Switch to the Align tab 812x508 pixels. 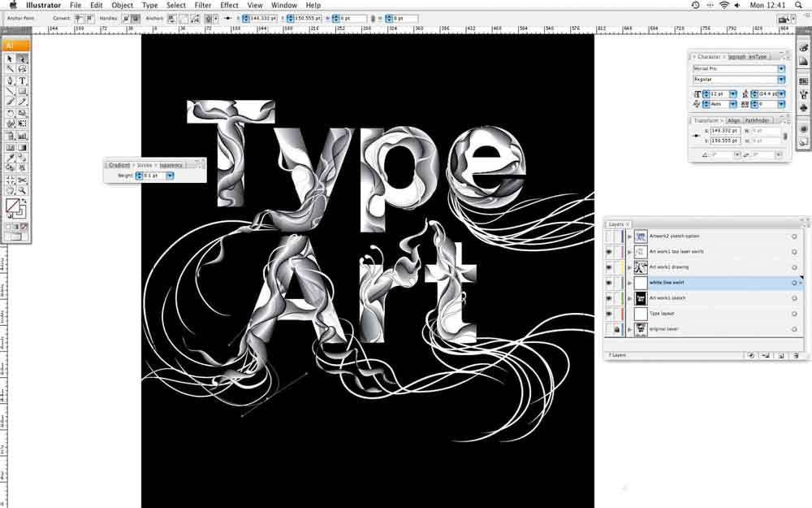734,120
